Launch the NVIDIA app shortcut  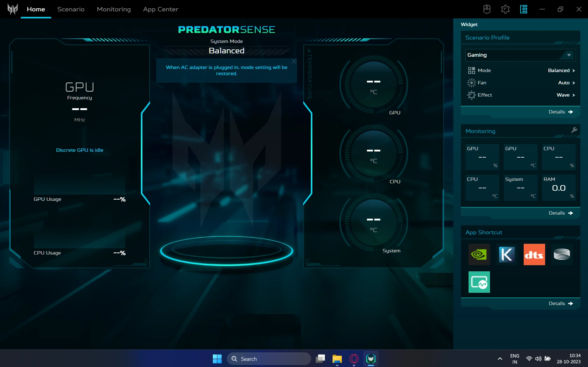click(479, 254)
